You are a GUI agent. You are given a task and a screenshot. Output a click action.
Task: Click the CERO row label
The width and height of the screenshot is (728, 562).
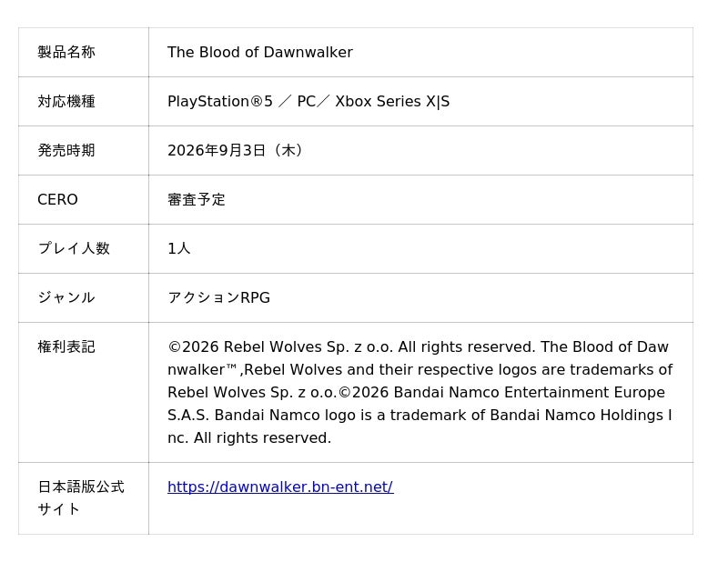[x=57, y=200]
